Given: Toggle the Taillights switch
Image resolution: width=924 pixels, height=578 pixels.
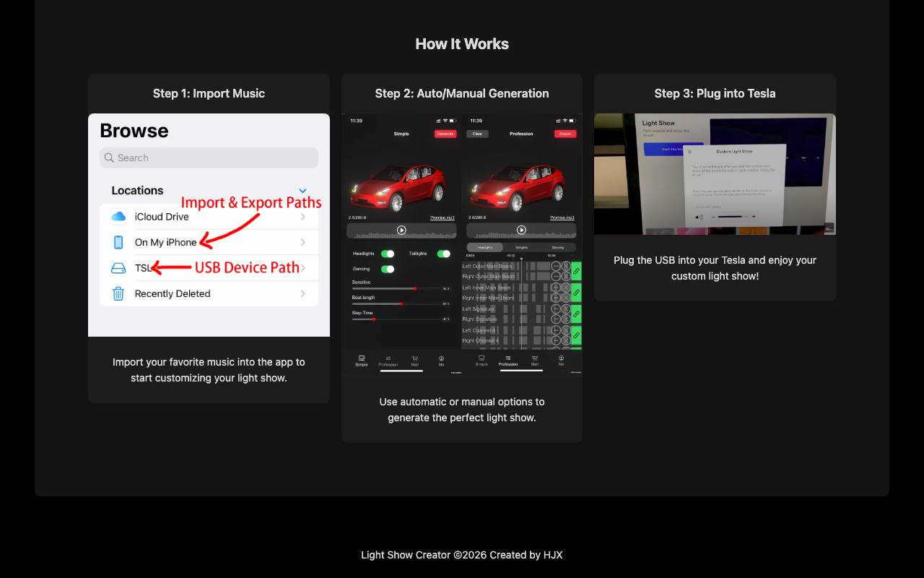Looking at the screenshot, I should [444, 254].
